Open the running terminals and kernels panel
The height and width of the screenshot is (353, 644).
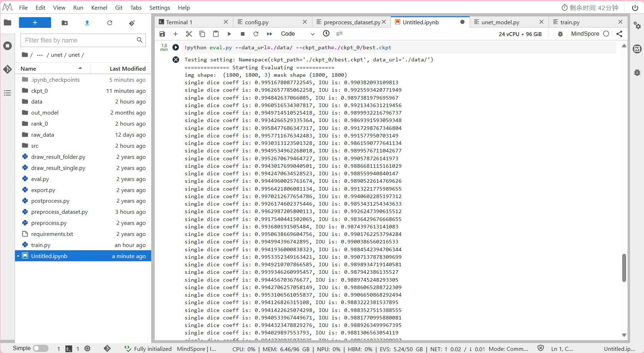point(8,46)
